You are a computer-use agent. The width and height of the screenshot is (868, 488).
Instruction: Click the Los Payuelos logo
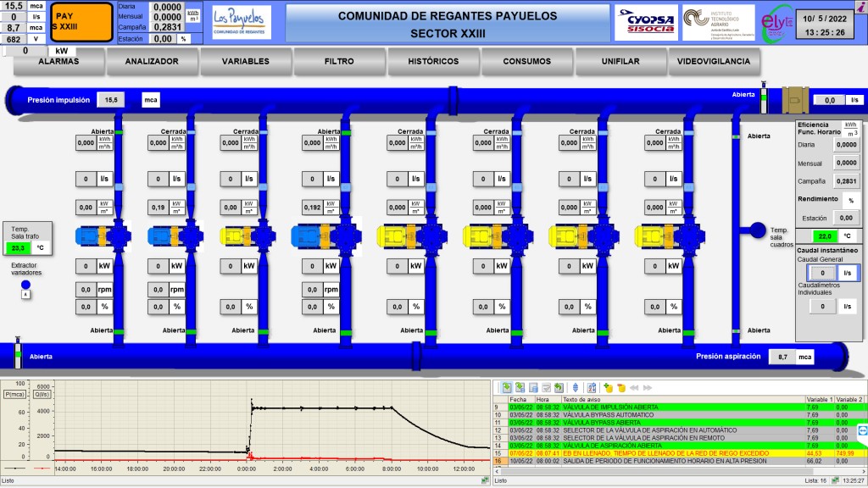(241, 21)
